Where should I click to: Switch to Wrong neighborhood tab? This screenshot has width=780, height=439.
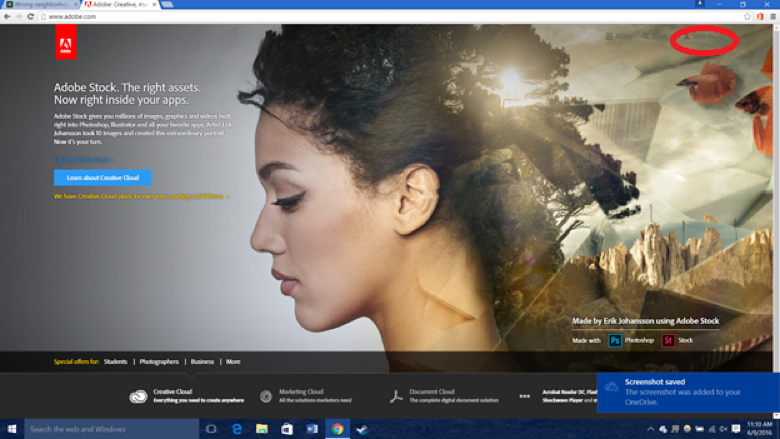click(x=41, y=4)
